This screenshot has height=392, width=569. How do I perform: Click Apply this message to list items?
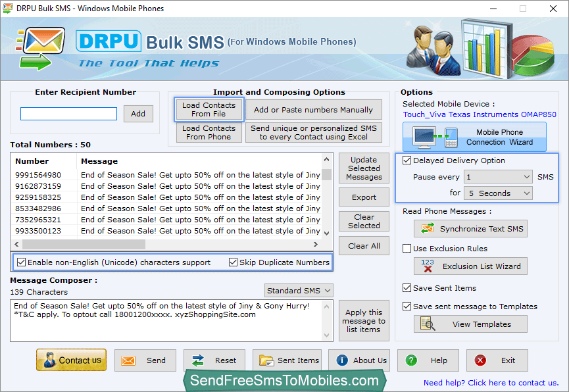click(364, 321)
